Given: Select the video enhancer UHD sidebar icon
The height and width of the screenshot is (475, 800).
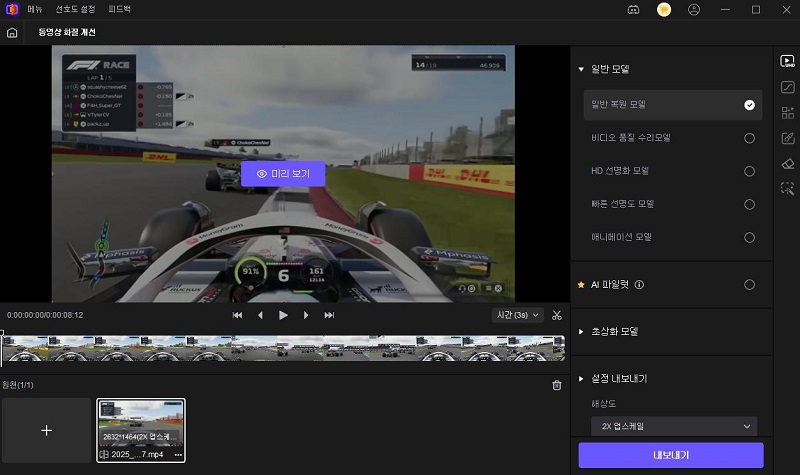Looking at the screenshot, I should [787, 61].
